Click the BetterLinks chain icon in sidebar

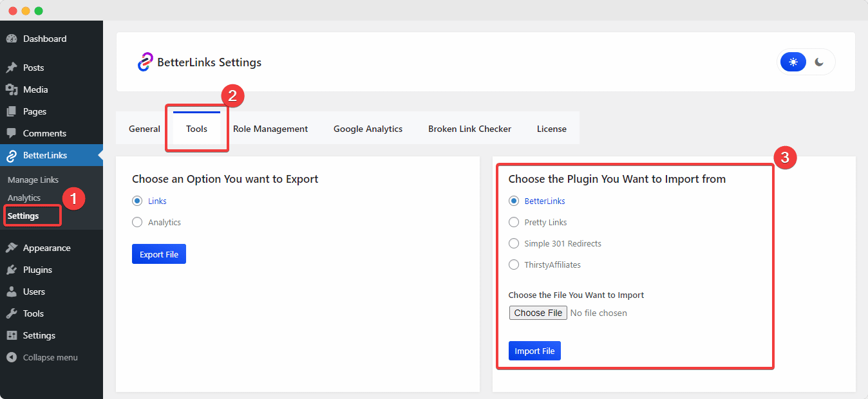(x=11, y=155)
